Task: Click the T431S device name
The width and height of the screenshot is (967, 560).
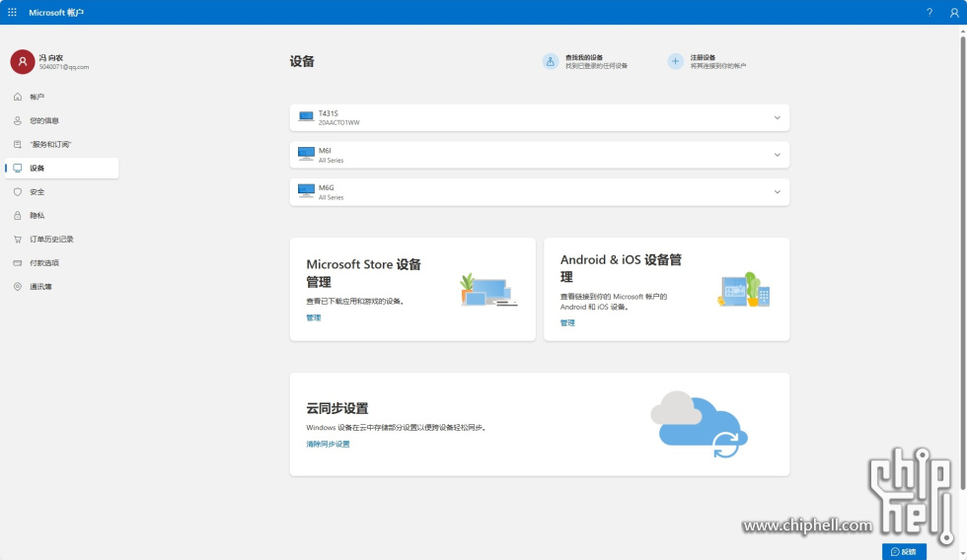Action: tap(328, 113)
